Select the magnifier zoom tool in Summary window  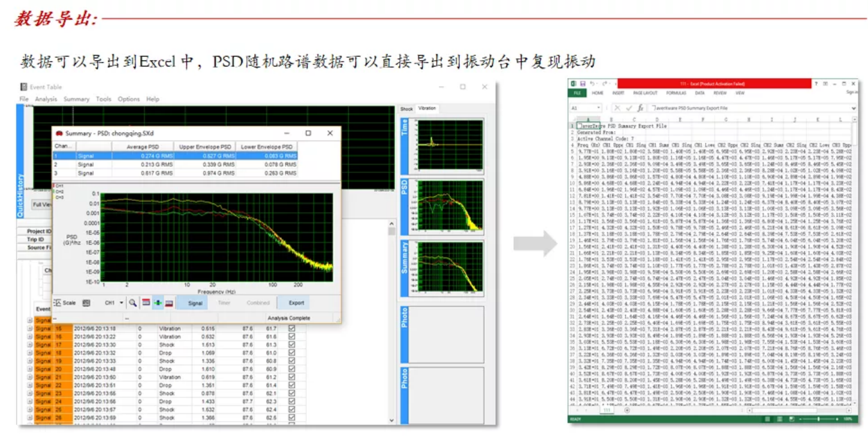point(132,303)
